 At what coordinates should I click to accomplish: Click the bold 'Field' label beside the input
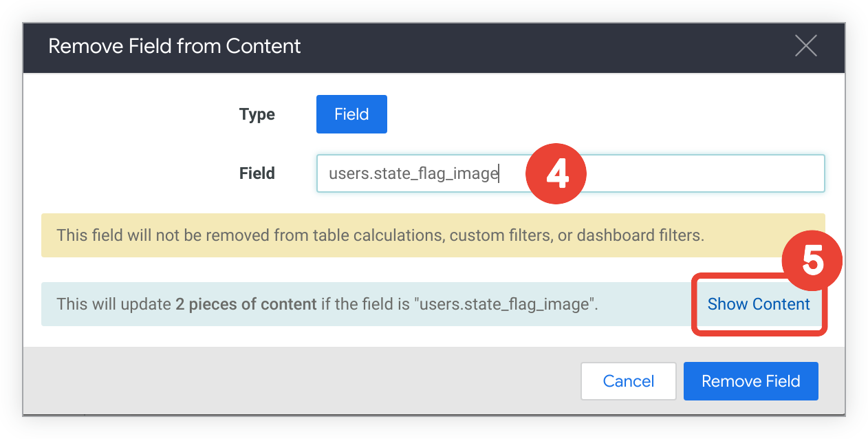click(x=257, y=173)
